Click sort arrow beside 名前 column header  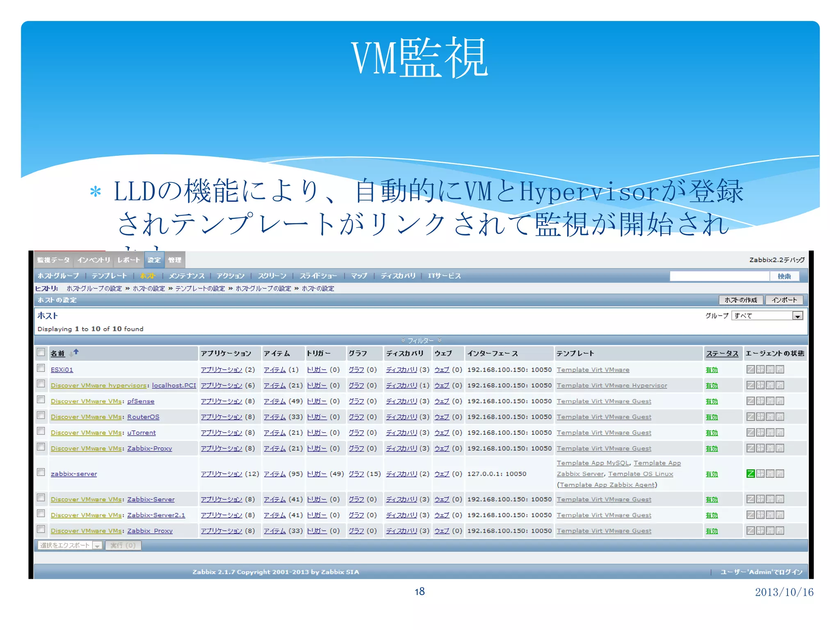coord(74,353)
